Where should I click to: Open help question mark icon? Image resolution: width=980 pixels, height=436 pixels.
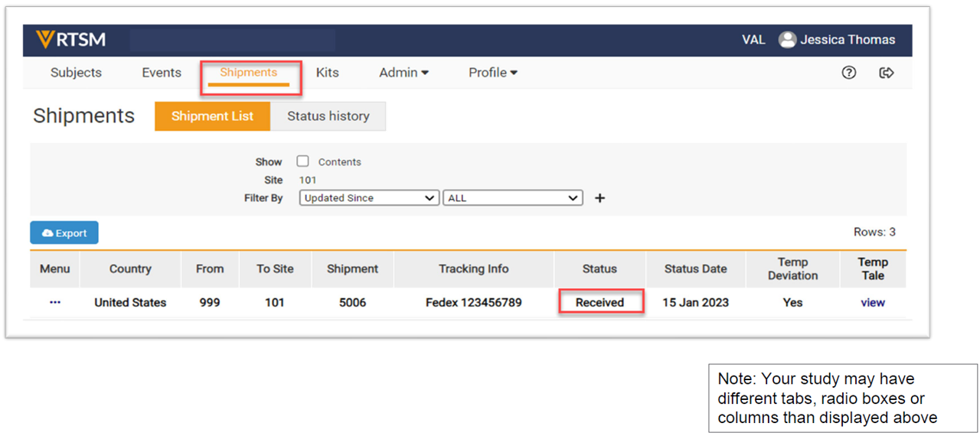(848, 73)
